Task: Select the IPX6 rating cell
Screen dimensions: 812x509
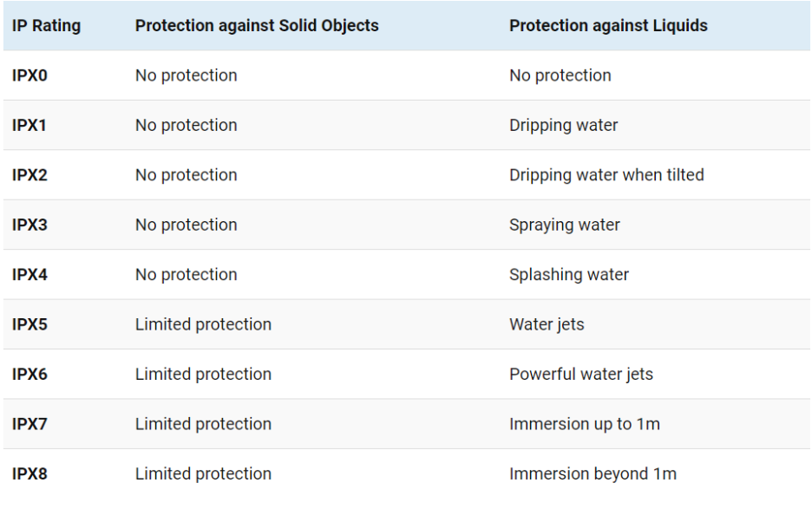Action: coord(29,374)
